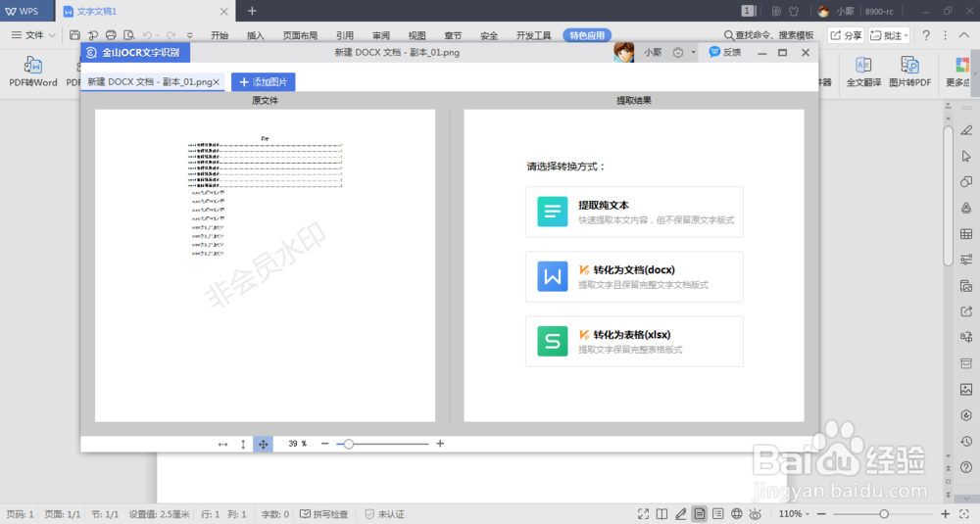Fit image to width in OCR viewer
The width and height of the screenshot is (980, 524).
coord(222,444)
